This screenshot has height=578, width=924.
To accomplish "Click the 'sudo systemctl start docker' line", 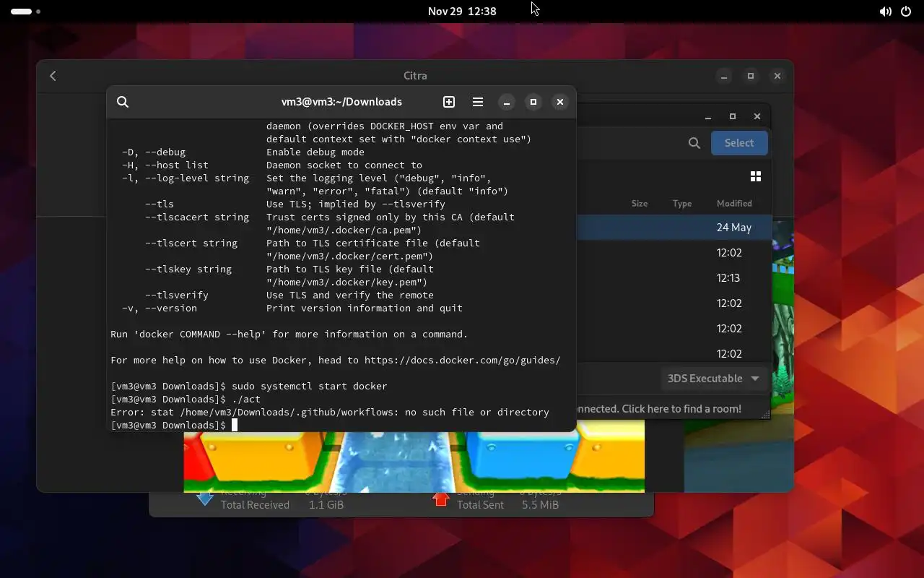I will (309, 386).
